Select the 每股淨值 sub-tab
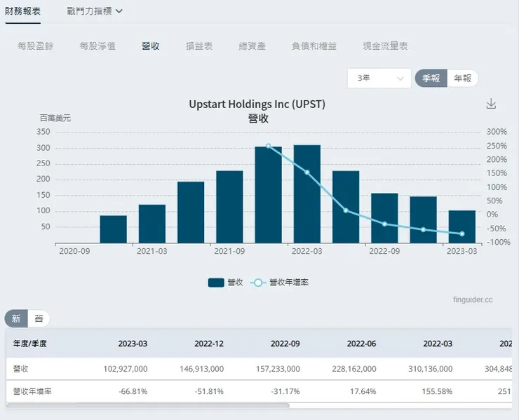Image resolution: width=519 pixels, height=420 pixels. coord(97,46)
